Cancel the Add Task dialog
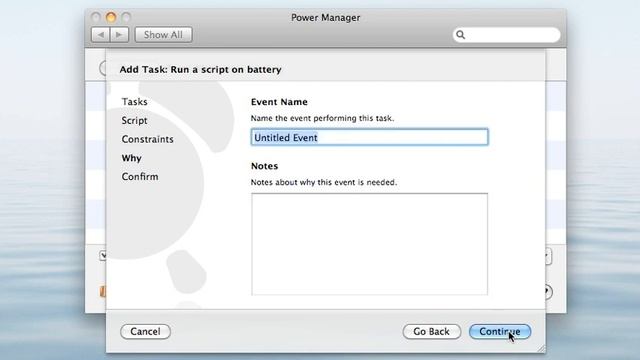This screenshot has height=360, width=640. tap(145, 331)
